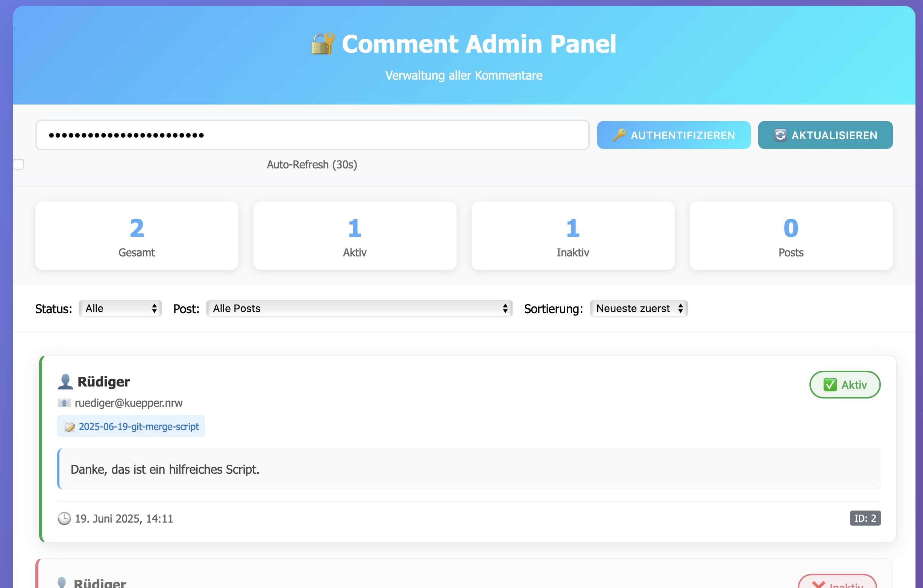The image size is (923, 588).
Task: Click the clock icon beside 19. Juni 2025
Action: click(x=64, y=518)
